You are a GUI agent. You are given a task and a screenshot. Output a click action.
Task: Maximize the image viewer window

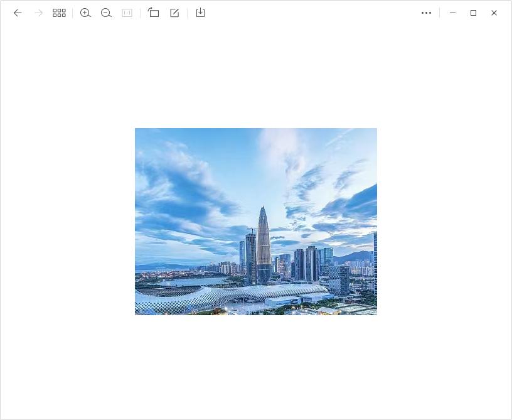pos(474,13)
